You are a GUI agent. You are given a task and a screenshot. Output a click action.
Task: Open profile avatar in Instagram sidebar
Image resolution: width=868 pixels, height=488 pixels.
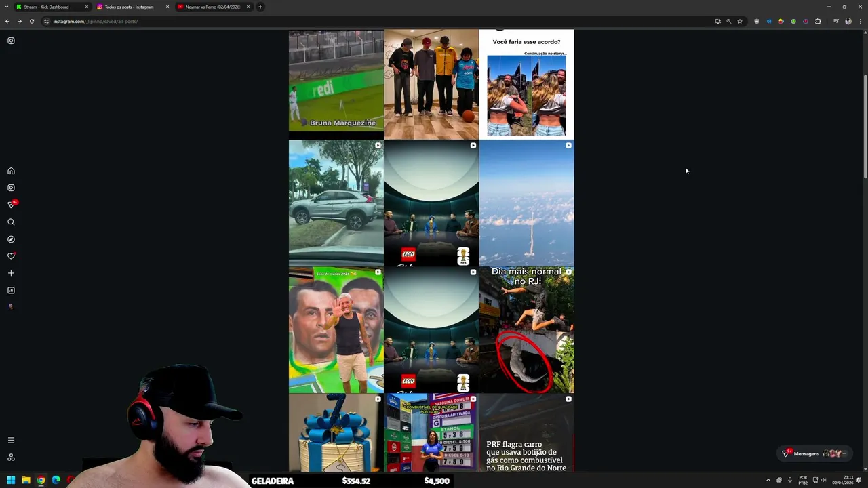click(10, 306)
